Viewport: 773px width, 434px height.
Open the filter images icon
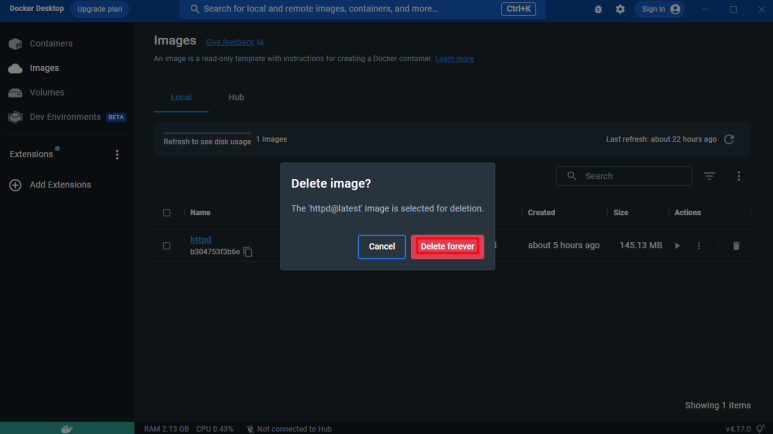(709, 176)
